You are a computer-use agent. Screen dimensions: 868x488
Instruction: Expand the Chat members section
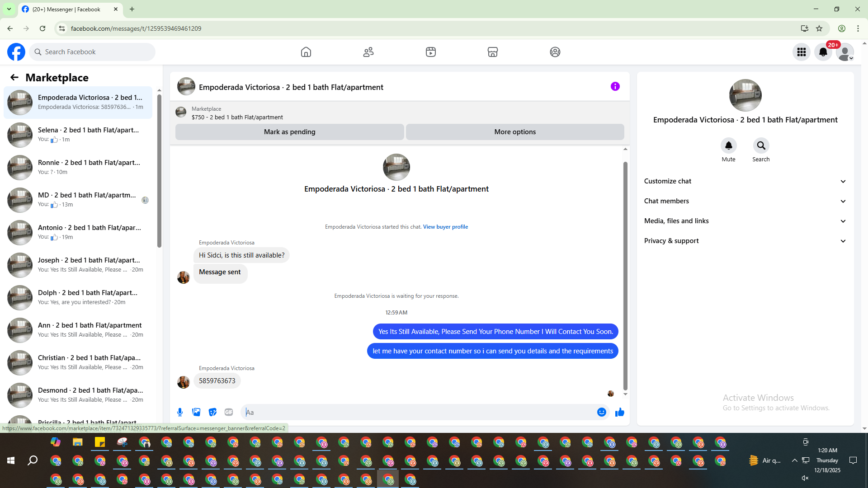click(x=745, y=201)
